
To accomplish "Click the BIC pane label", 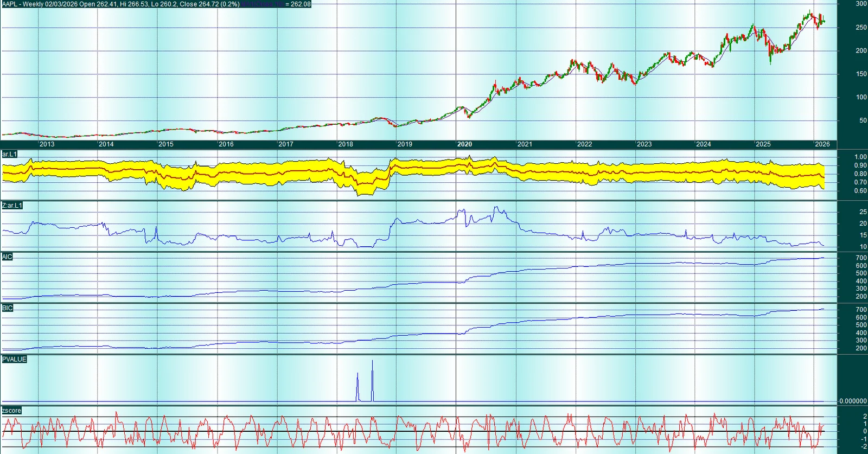I will click(x=7, y=308).
